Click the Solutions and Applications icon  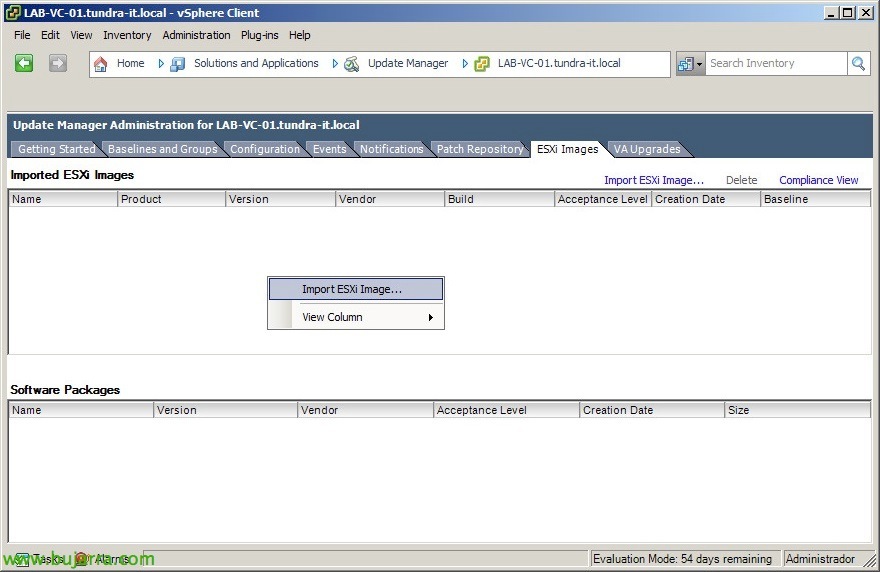pos(178,64)
